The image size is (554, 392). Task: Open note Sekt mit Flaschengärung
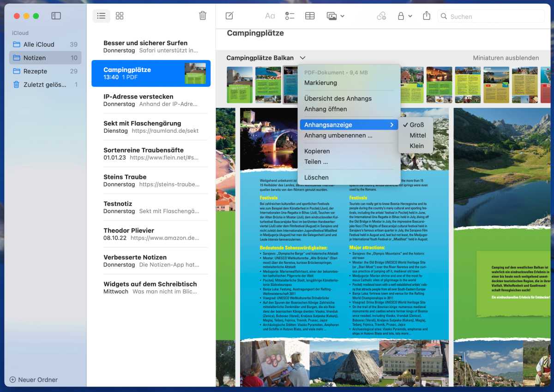[x=151, y=127]
